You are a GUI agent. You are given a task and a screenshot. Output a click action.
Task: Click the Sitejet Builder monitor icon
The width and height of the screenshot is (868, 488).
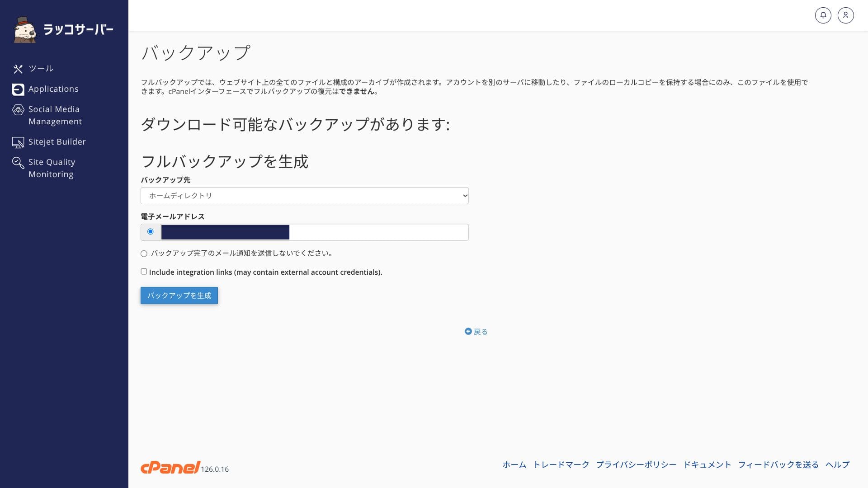[18, 142]
